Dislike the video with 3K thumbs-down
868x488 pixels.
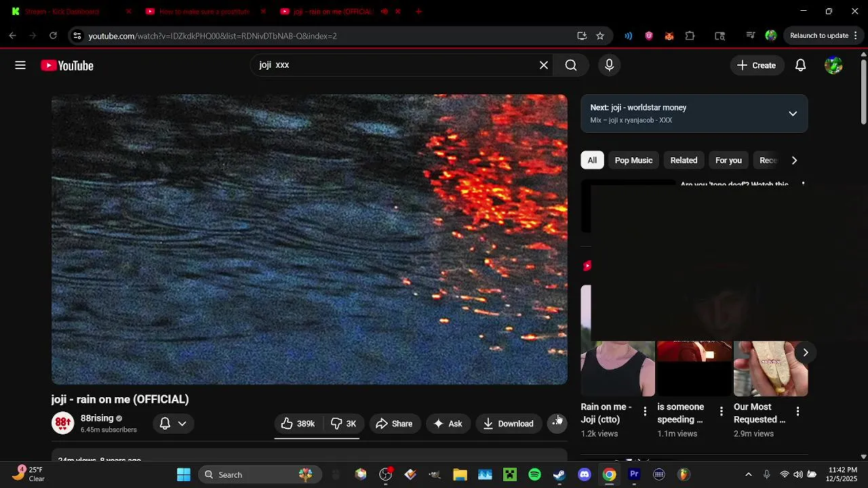coord(344,424)
